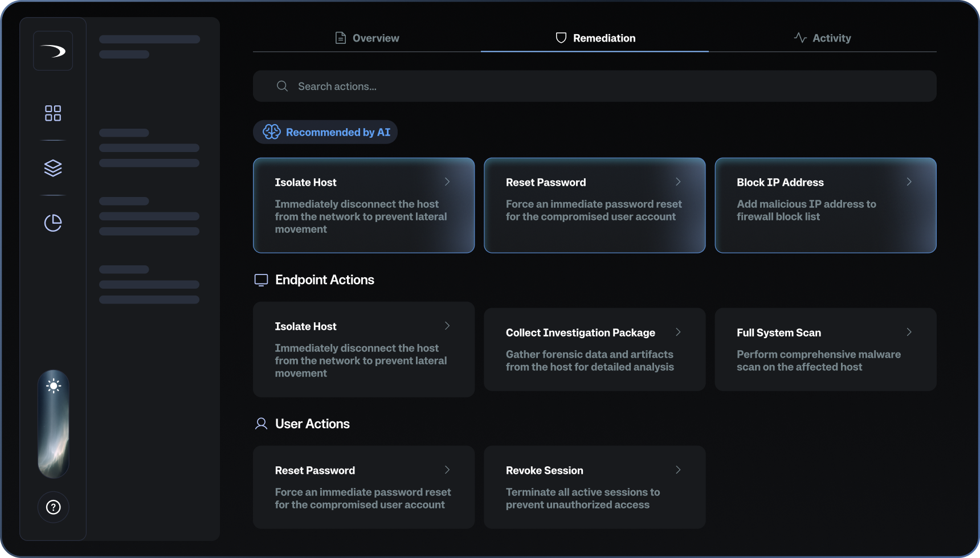Screen dimensions: 980x558
Task: Click the user icon beside User Actions
Action: [261, 424]
